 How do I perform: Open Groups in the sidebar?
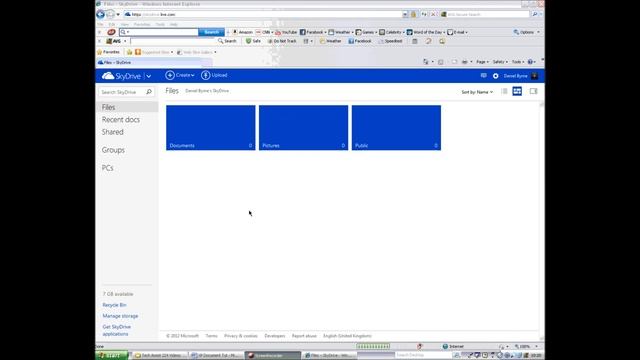[x=113, y=150]
